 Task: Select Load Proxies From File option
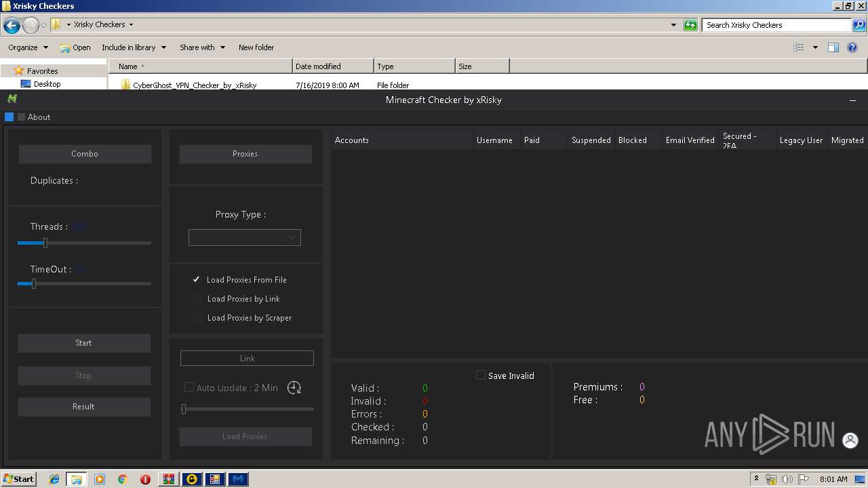[239, 280]
